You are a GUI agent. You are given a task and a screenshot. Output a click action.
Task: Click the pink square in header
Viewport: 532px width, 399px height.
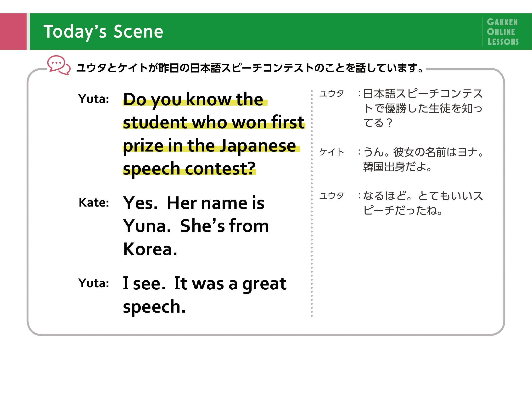pyautogui.click(x=13, y=32)
